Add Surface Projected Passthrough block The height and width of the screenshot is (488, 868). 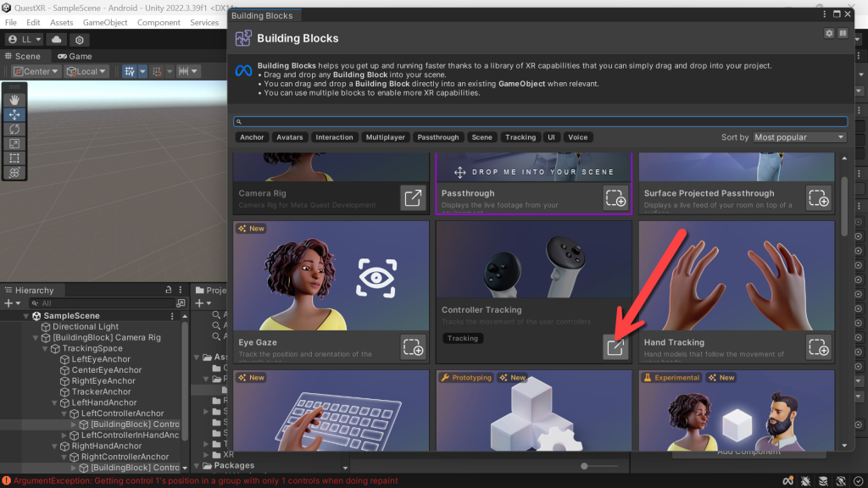click(818, 198)
